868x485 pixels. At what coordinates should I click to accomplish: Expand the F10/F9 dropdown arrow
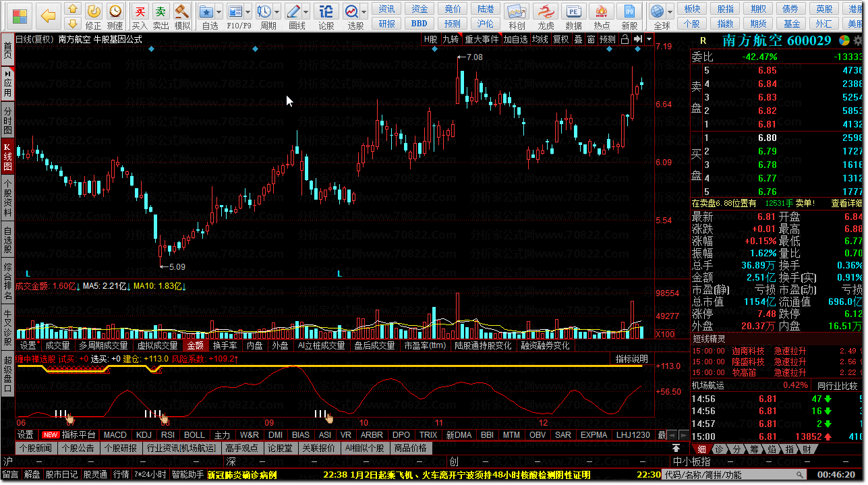click(x=248, y=11)
